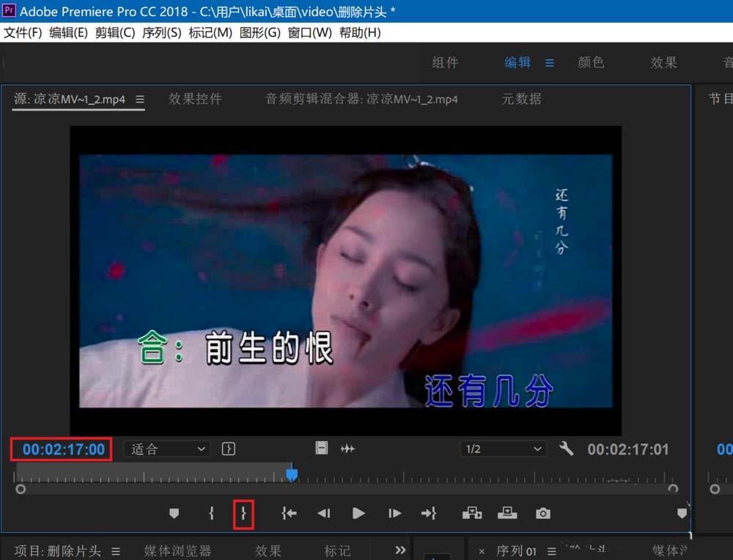The height and width of the screenshot is (560, 733).
Task: Open the 媒体浏览器 panel
Action: (178, 550)
